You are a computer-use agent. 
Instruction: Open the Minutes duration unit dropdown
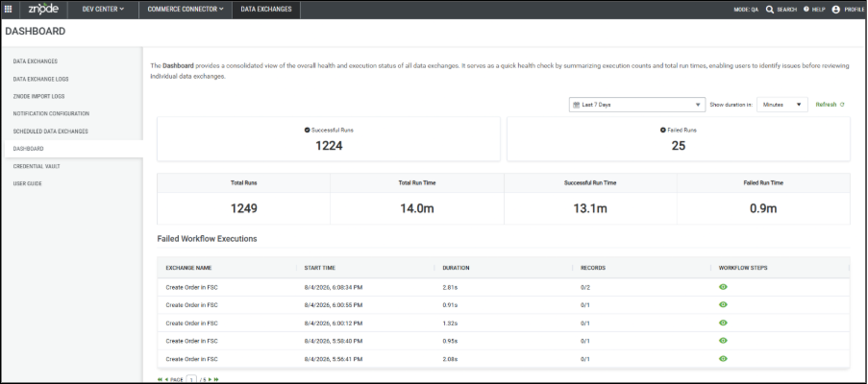pyautogui.click(x=782, y=105)
